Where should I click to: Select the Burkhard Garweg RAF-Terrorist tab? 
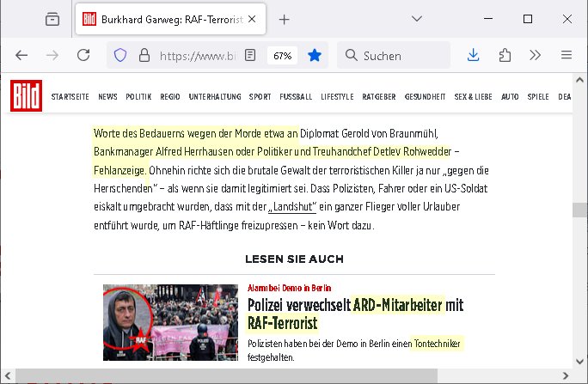click(x=170, y=19)
